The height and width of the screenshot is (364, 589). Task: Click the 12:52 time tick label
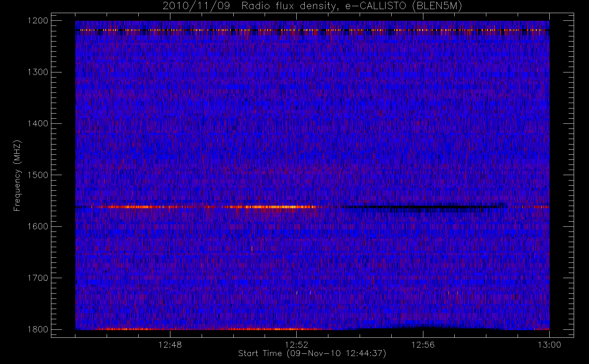(296, 345)
